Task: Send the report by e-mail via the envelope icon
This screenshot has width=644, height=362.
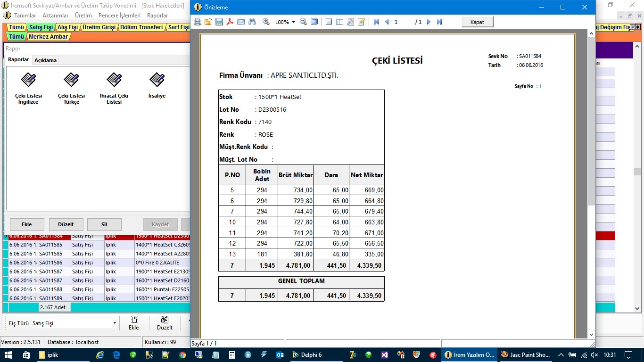Action: (241, 22)
